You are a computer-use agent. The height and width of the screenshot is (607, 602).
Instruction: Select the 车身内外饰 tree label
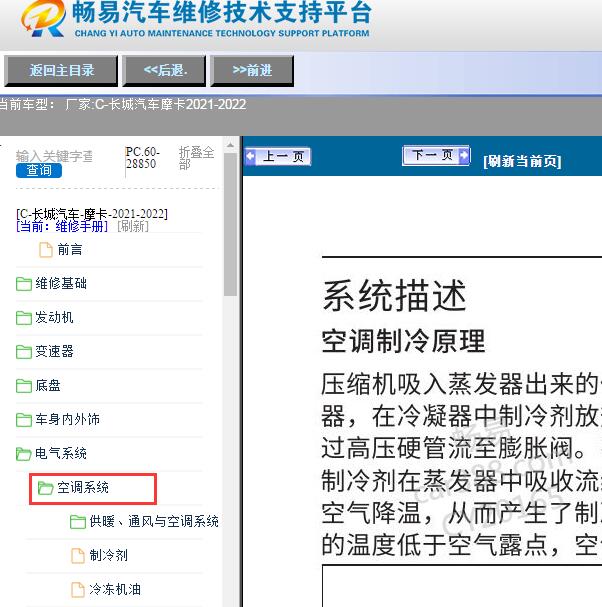point(67,420)
